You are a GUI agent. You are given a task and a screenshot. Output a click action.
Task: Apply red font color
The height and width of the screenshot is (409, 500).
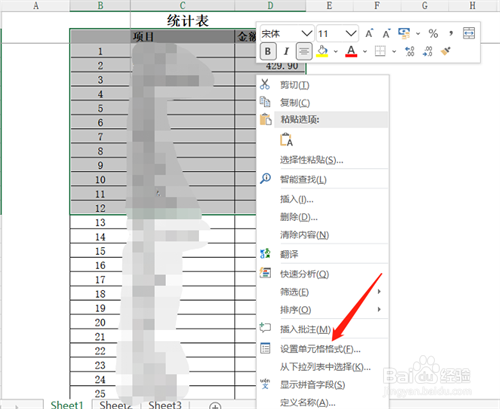point(351,51)
